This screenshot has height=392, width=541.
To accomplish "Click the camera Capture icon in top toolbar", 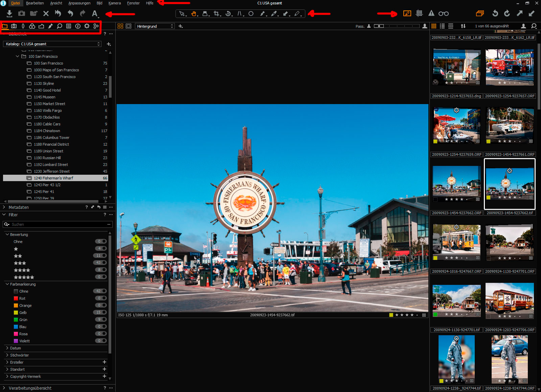I will tap(22, 14).
